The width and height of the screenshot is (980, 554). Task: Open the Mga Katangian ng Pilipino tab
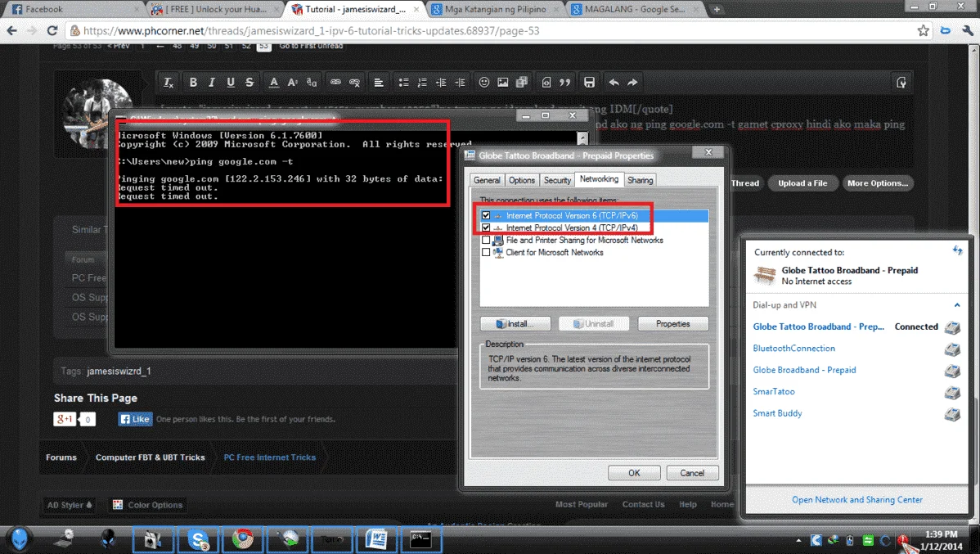click(495, 9)
